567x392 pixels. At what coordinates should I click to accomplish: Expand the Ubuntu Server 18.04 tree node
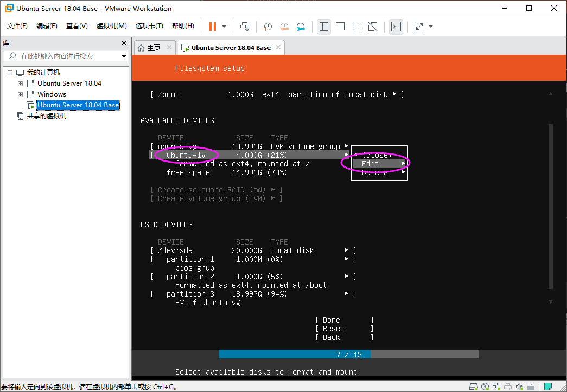coord(20,83)
